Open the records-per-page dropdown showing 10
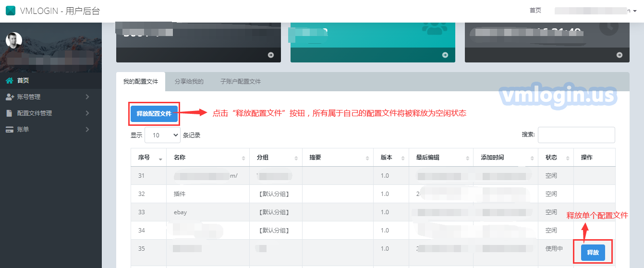 tap(162, 135)
